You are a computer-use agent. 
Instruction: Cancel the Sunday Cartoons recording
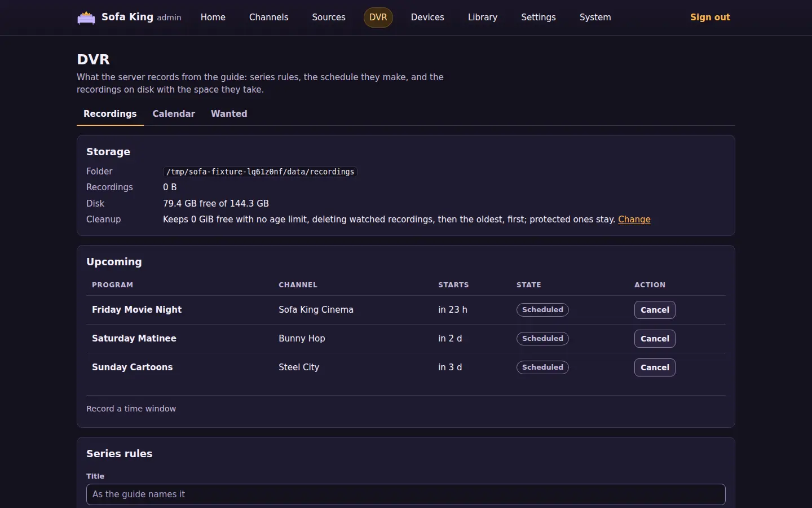pos(655,367)
